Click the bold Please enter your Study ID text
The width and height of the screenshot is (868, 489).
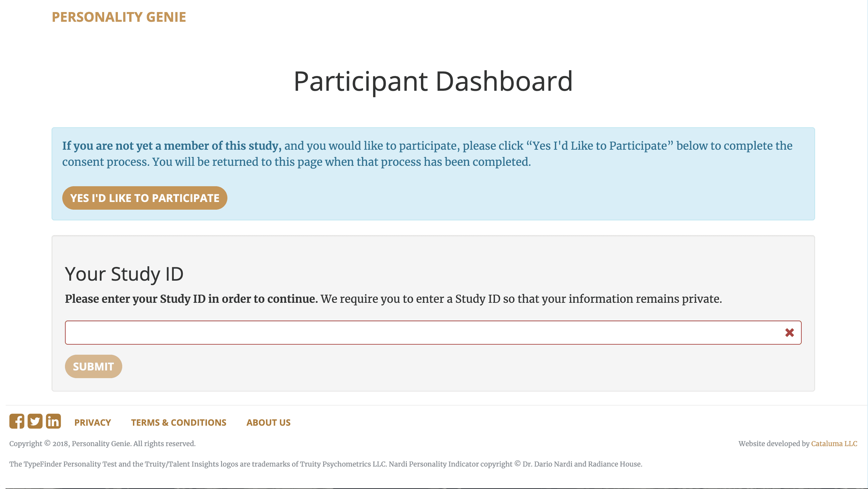[191, 299]
